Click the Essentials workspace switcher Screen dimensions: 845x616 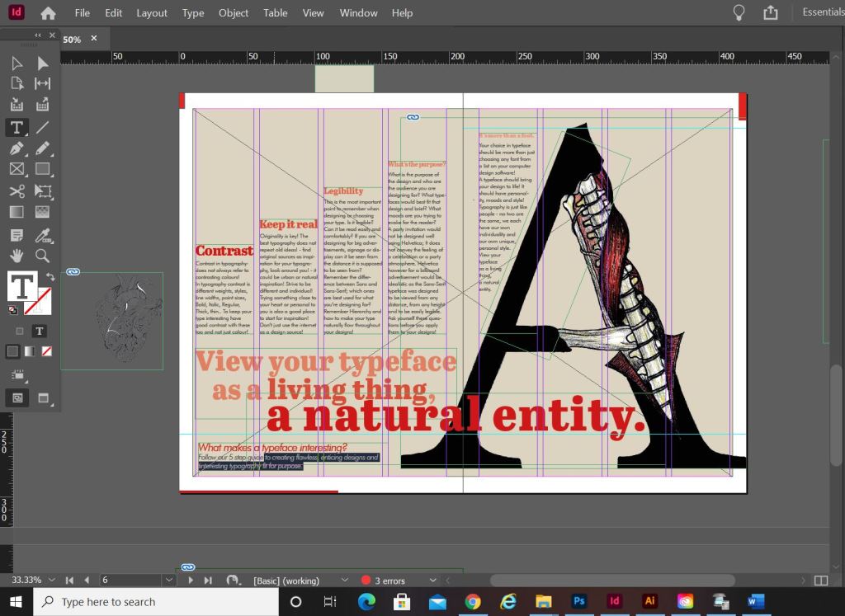pyautogui.click(x=822, y=12)
